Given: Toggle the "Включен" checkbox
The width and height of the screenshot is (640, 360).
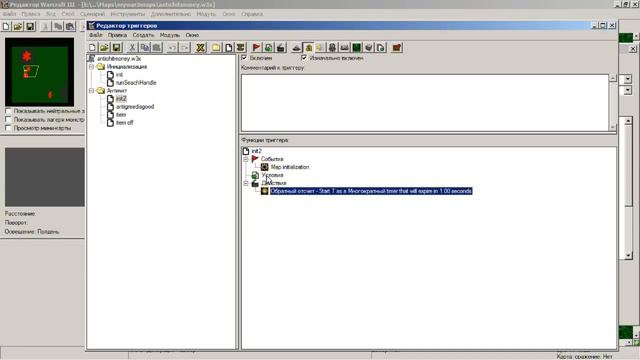Looking at the screenshot, I should coord(244,58).
